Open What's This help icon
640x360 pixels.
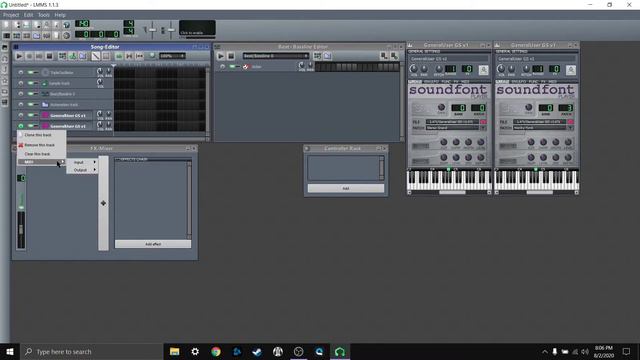67,25
